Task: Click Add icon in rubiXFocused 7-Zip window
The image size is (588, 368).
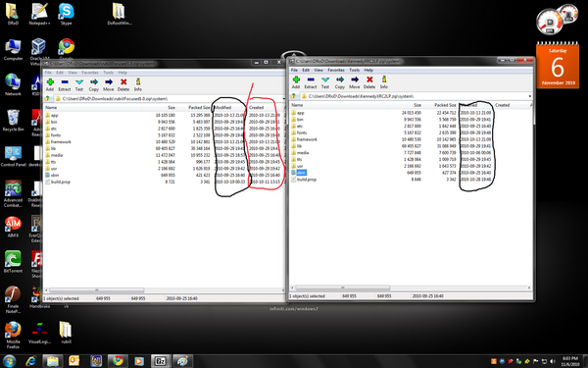Action: tap(50, 82)
